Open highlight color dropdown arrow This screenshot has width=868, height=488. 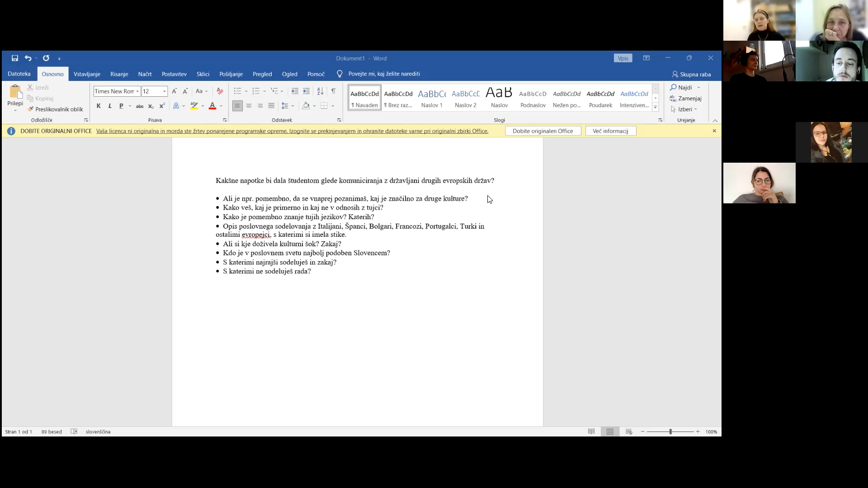click(x=203, y=106)
